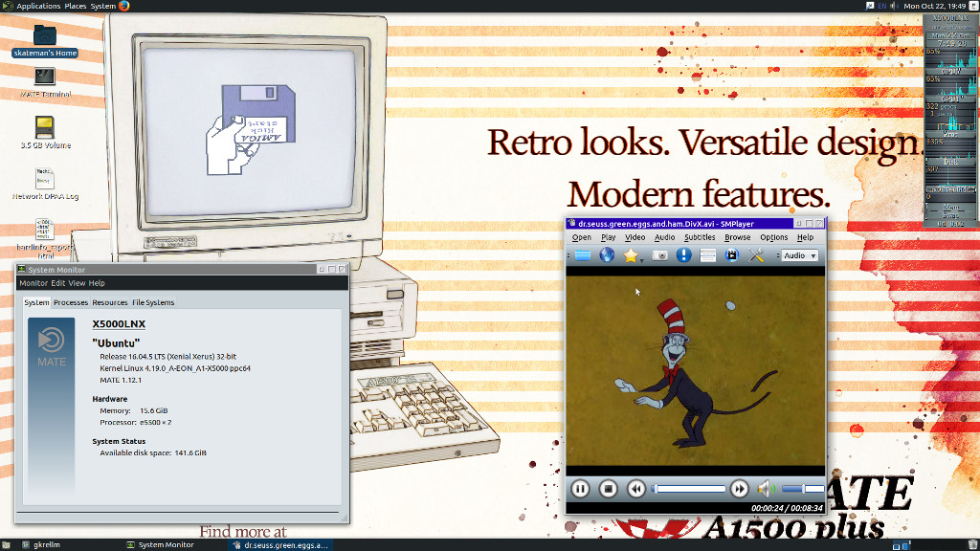The height and width of the screenshot is (551, 980).
Task: Open the Monitor menu in System Monitor
Action: [33, 283]
